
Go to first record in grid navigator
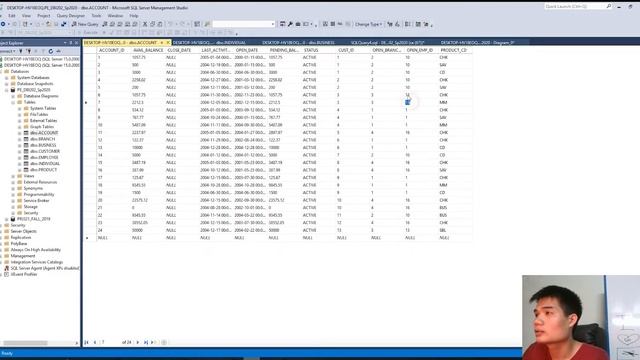coord(87,342)
